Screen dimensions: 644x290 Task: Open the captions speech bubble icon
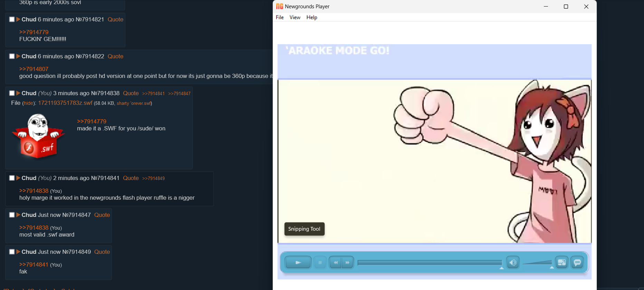point(577,263)
